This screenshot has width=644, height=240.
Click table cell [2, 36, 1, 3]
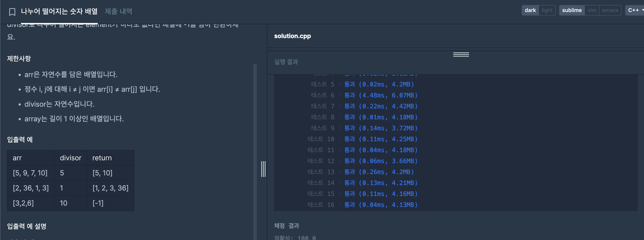click(x=31, y=188)
